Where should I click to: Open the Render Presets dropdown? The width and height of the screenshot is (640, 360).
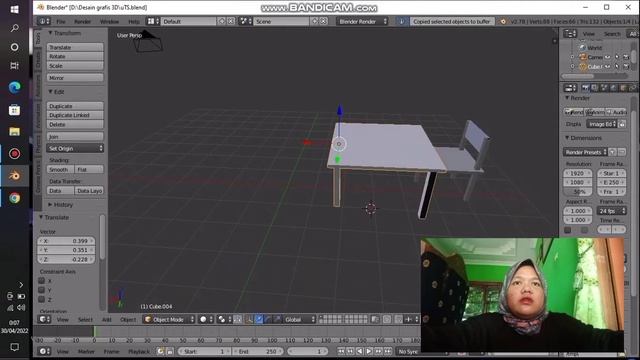point(585,152)
